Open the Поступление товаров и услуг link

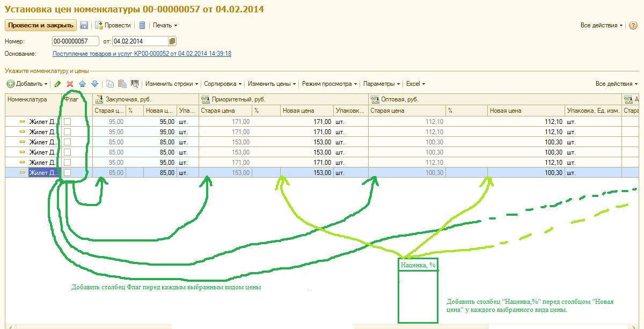coord(142,54)
